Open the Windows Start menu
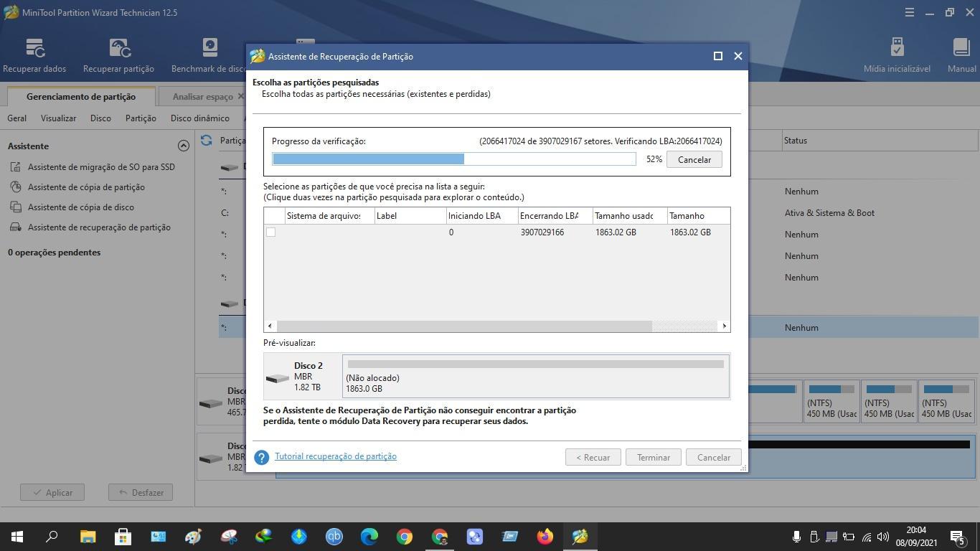980x551 pixels. 17,537
